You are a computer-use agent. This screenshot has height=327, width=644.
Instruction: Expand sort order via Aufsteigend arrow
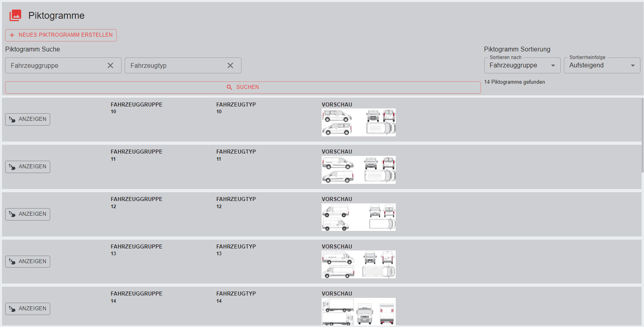pyautogui.click(x=632, y=65)
